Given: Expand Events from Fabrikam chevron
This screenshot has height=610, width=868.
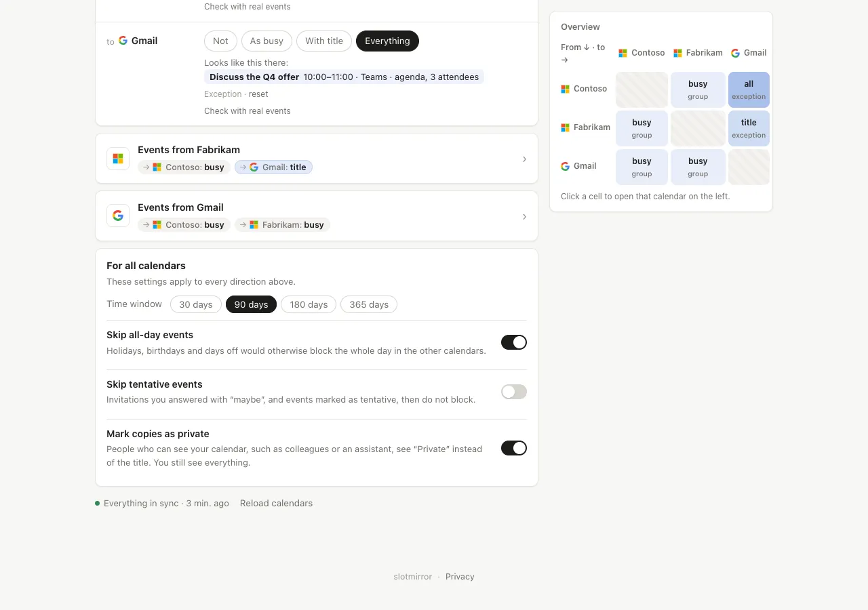Looking at the screenshot, I should [x=524, y=159].
